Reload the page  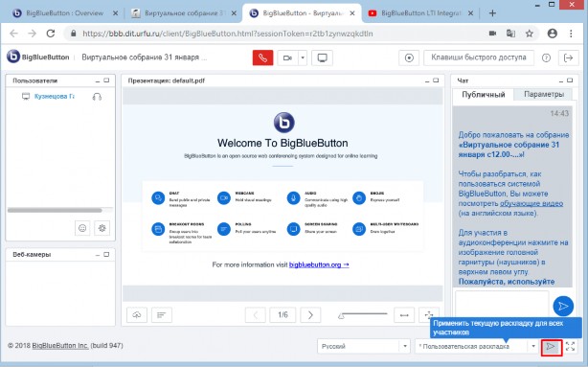pyautogui.click(x=51, y=34)
